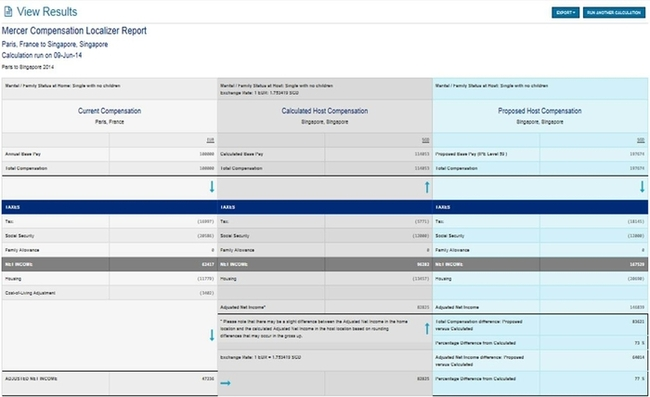The width and height of the screenshot is (650, 397).
Task: Click SGD header in Calculated Host column
Action: 426,140
